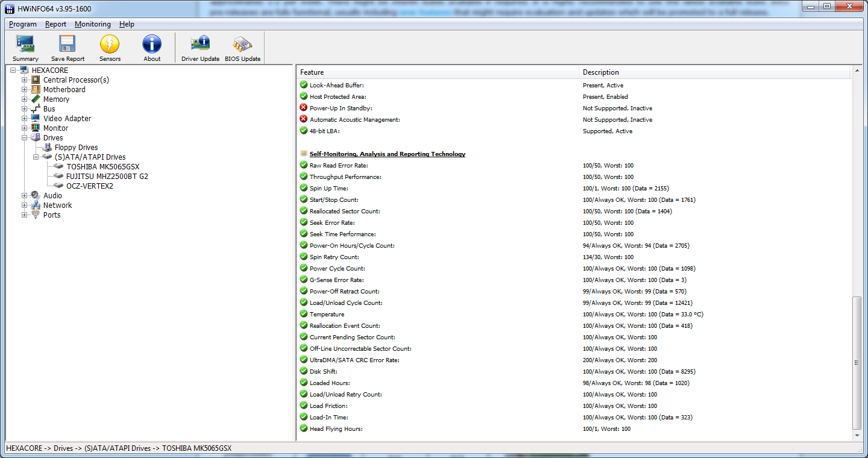Launch the Sensors lightning icon

pos(110,43)
